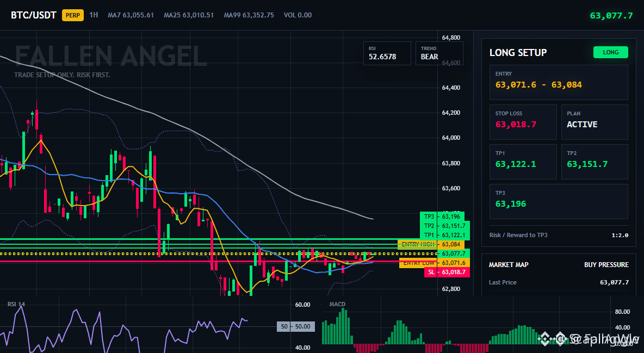Click the Risk / Reward to TP3 label
This screenshot has height=353, width=644.
pos(518,235)
